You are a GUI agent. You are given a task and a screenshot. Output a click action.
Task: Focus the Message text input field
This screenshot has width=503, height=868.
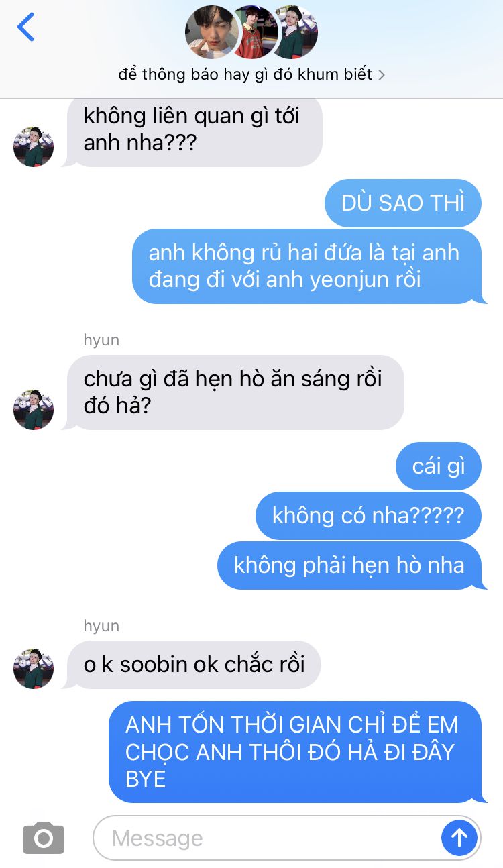click(267, 837)
